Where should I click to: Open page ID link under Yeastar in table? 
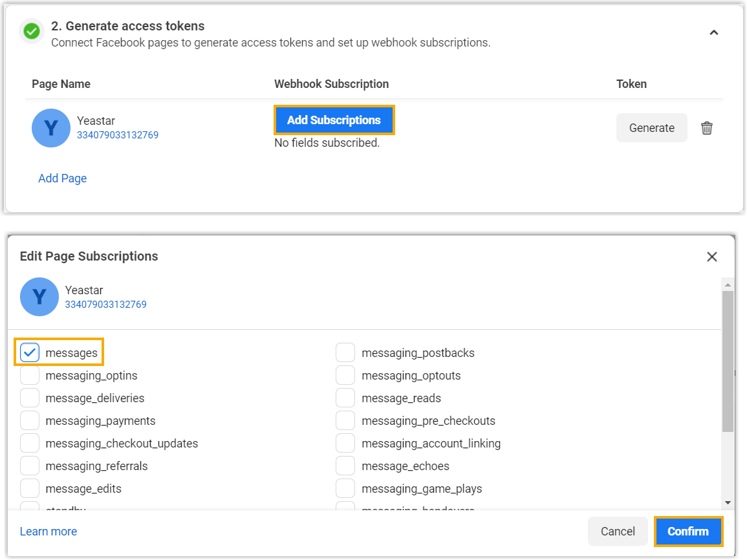point(118,135)
